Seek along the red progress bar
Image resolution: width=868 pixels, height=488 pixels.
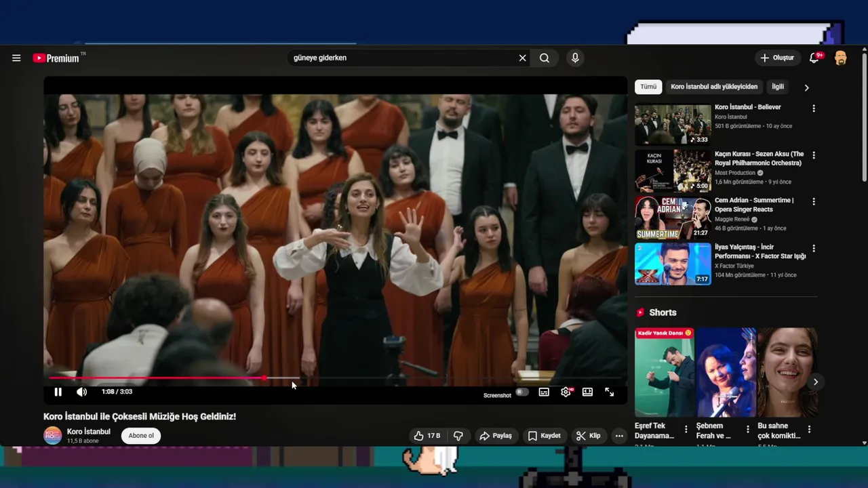pyautogui.click(x=336, y=378)
